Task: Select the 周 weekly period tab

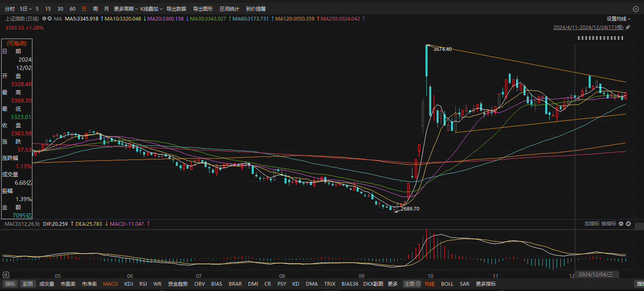Action: (x=96, y=9)
